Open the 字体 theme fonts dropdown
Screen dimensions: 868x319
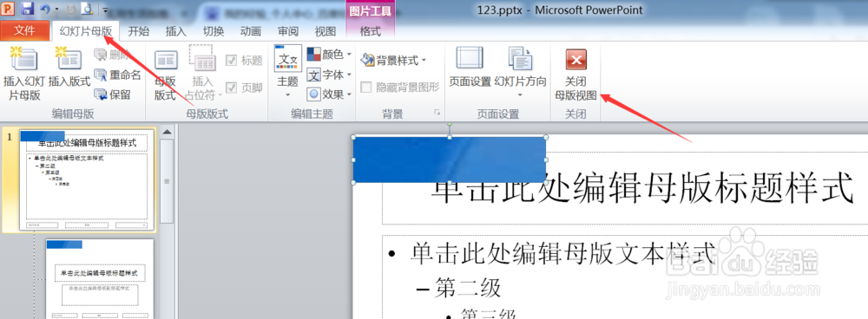[x=330, y=75]
